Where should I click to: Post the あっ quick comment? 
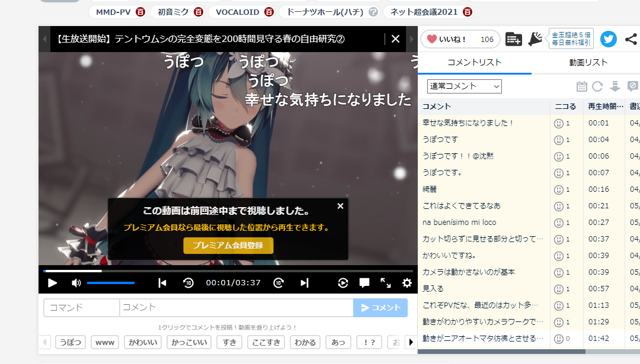(x=338, y=342)
